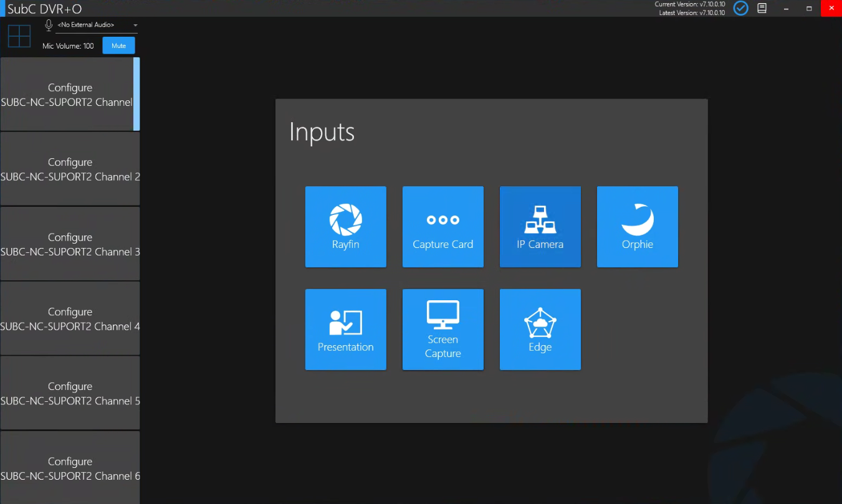The width and height of the screenshot is (842, 504).
Task: Configure SUBC-NC-SUPORT2 Channel 1
Action: point(70,95)
